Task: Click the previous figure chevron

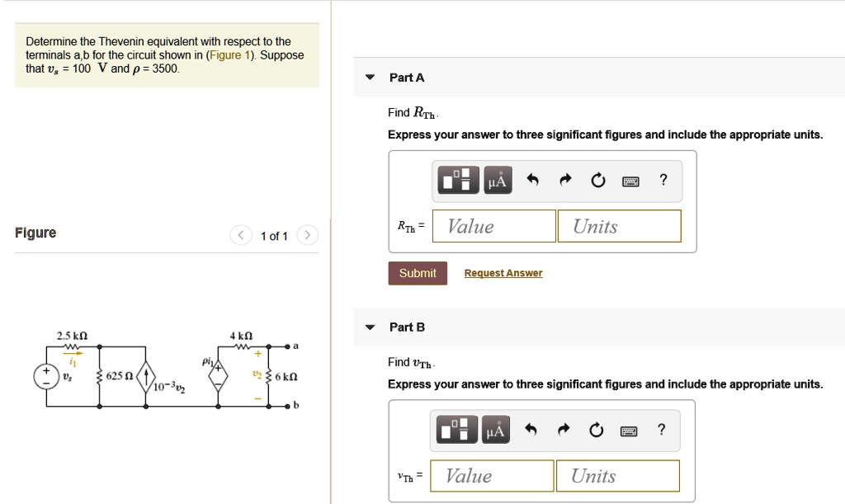Action: coord(240,235)
